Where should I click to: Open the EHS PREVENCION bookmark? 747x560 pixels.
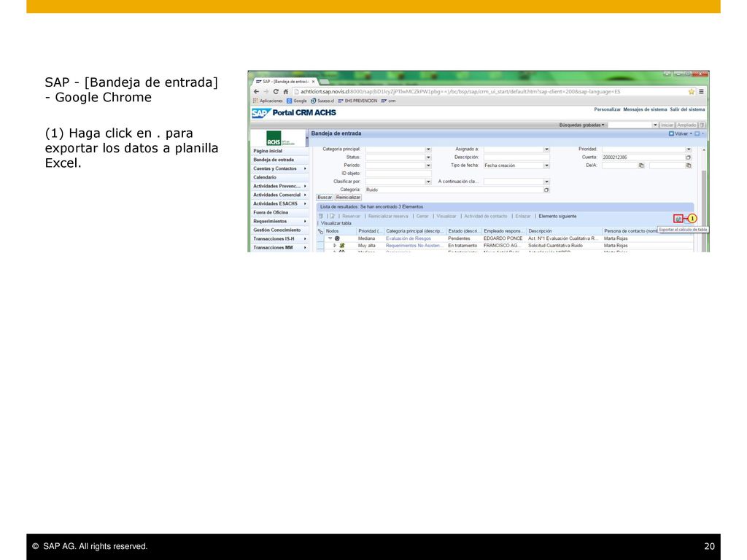tap(357, 101)
